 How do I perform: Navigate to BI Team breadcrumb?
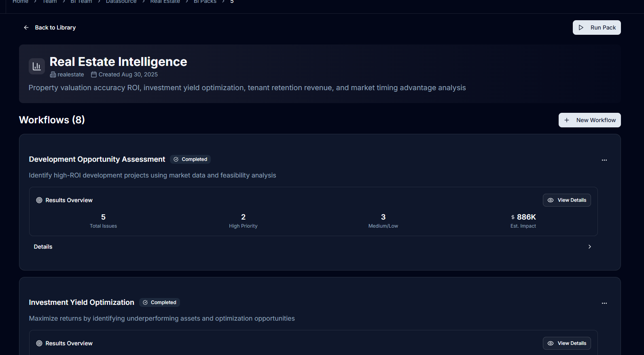pyautogui.click(x=81, y=2)
